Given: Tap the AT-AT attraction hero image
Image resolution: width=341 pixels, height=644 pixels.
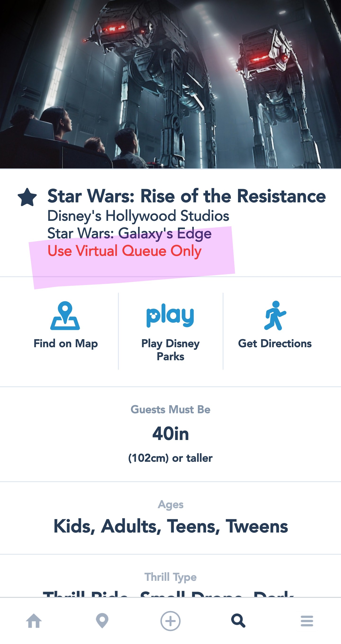Looking at the screenshot, I should (x=170, y=84).
